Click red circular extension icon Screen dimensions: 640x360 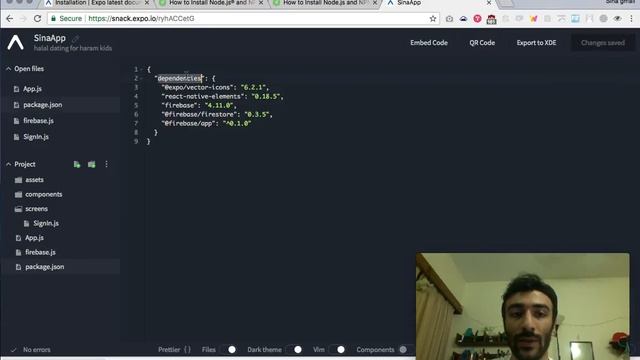point(477,18)
